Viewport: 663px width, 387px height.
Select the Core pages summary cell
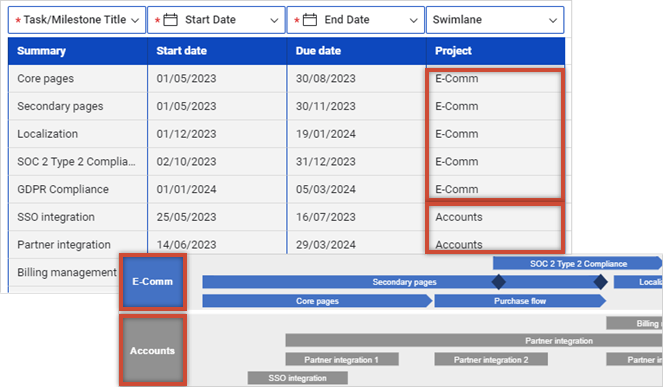pyautogui.click(x=78, y=79)
